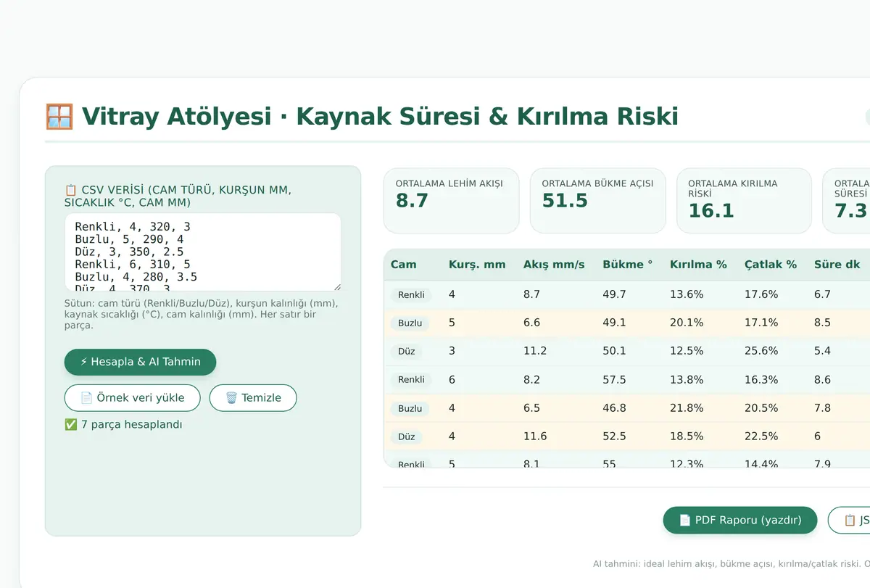The height and width of the screenshot is (588, 870).
Task: Click the Renkli badge in the 8.2 flow row
Action: 411,380
